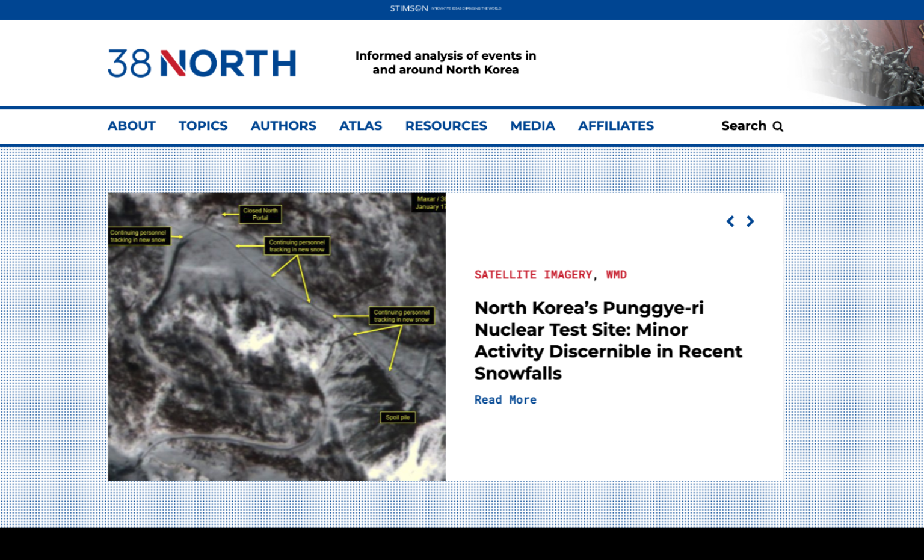Advance to next slide with right chevron
The height and width of the screenshot is (560, 924).
click(x=750, y=221)
